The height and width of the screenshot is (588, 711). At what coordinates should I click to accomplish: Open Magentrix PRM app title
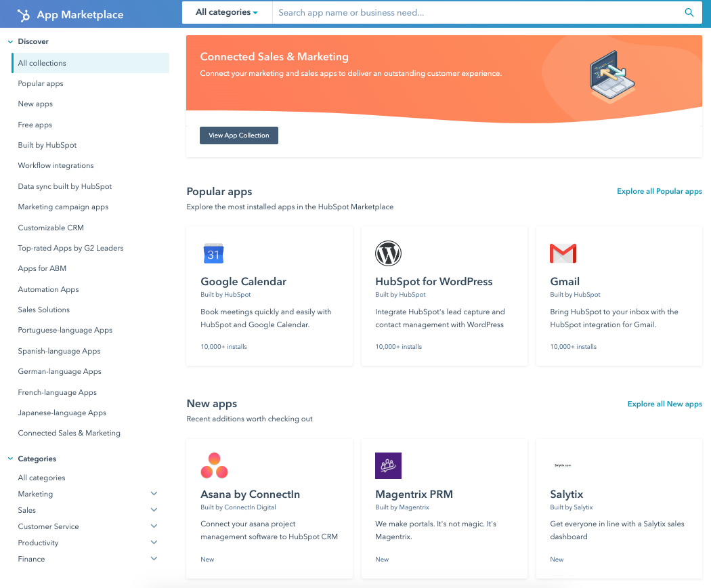(x=414, y=495)
